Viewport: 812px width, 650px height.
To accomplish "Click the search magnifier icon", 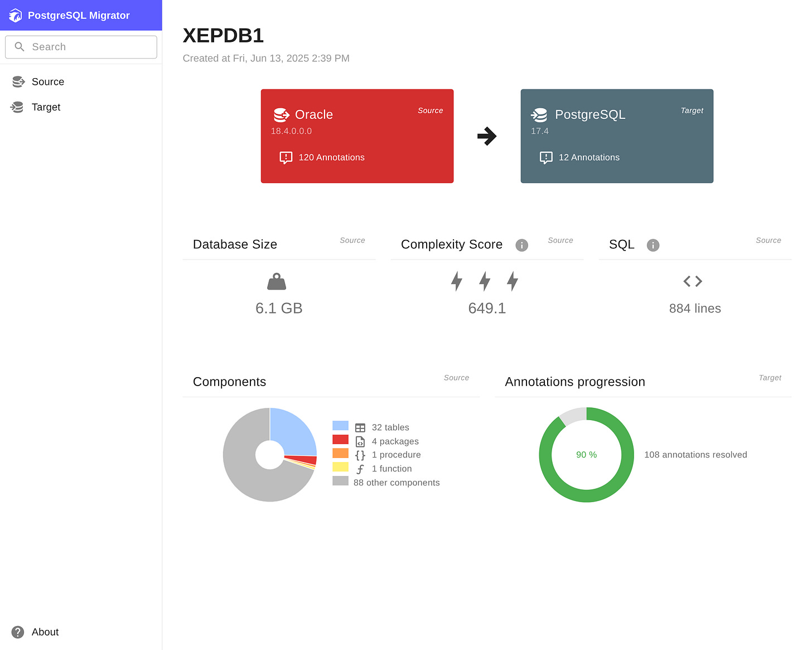I will click(x=20, y=47).
